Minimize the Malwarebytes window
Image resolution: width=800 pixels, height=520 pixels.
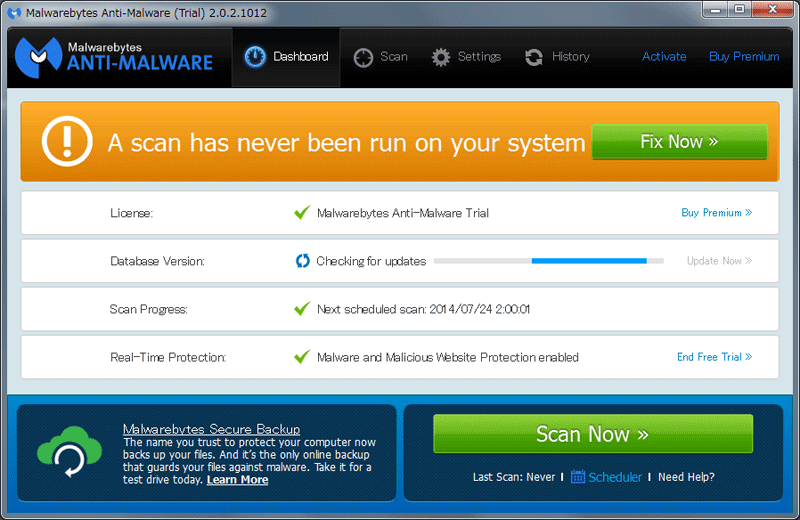tap(715, 9)
